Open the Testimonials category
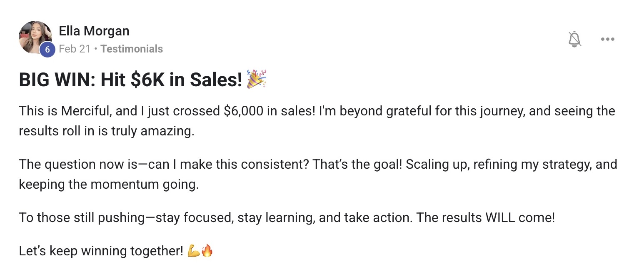 [x=132, y=49]
